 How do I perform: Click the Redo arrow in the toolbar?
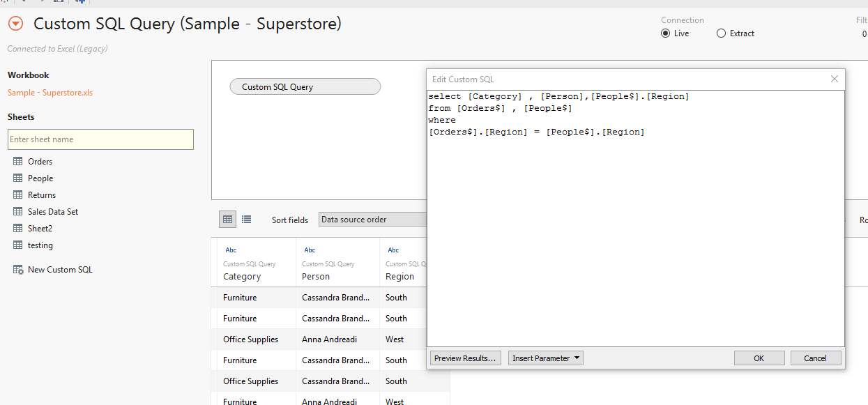(43, 2)
